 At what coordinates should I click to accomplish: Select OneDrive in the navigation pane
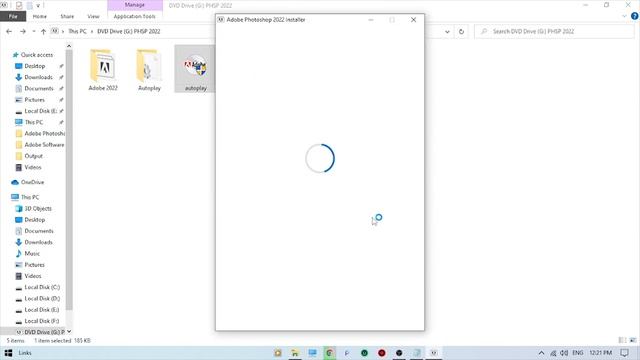coord(32,182)
